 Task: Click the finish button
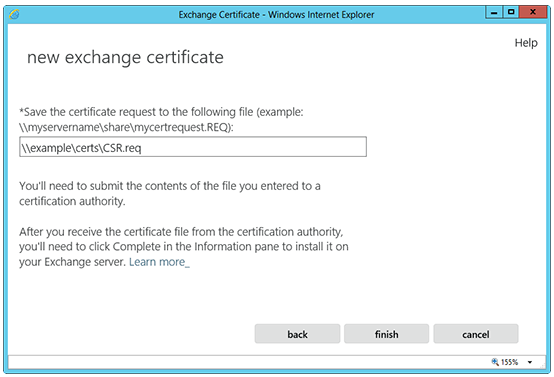pyautogui.click(x=387, y=334)
